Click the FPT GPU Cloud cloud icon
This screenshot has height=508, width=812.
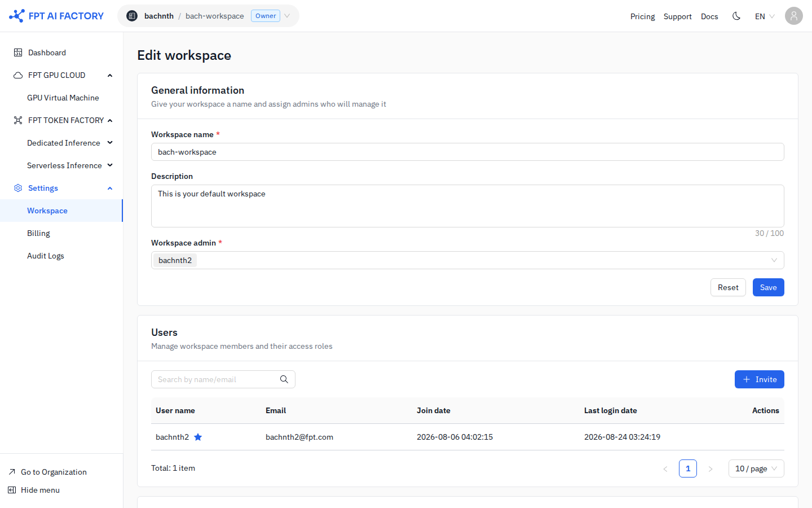(18, 75)
